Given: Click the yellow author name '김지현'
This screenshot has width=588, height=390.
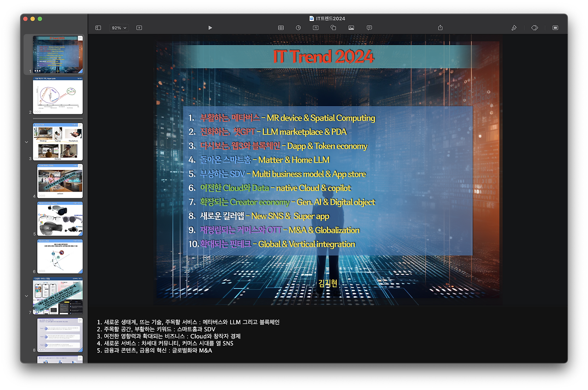Looking at the screenshot, I should click(328, 283).
